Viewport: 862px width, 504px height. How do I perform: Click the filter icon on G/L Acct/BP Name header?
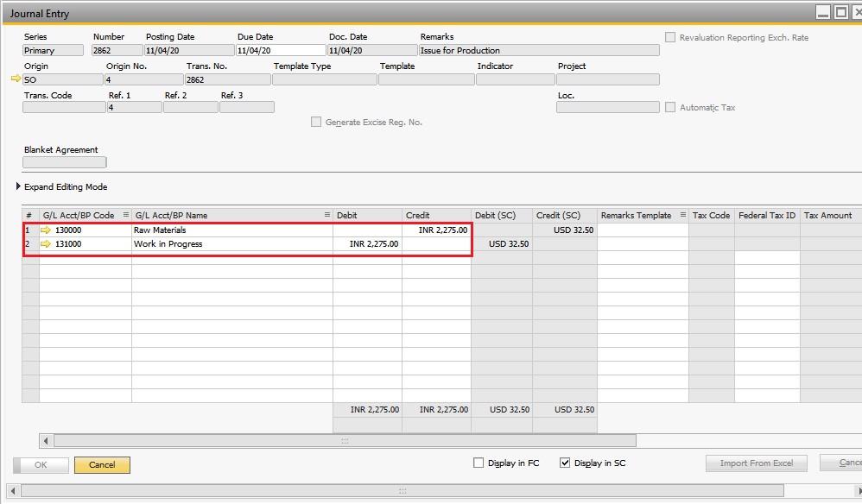point(326,214)
